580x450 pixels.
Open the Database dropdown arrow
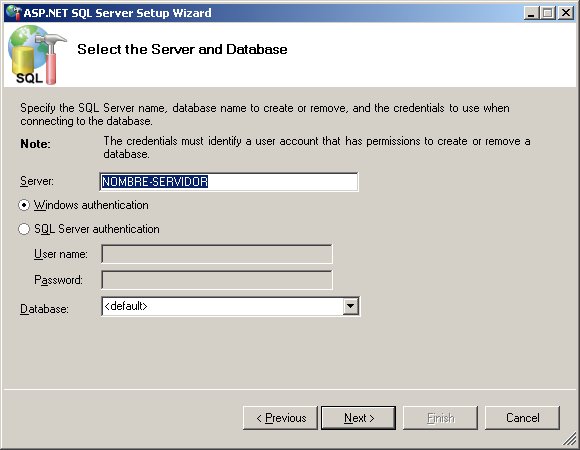coord(350,307)
